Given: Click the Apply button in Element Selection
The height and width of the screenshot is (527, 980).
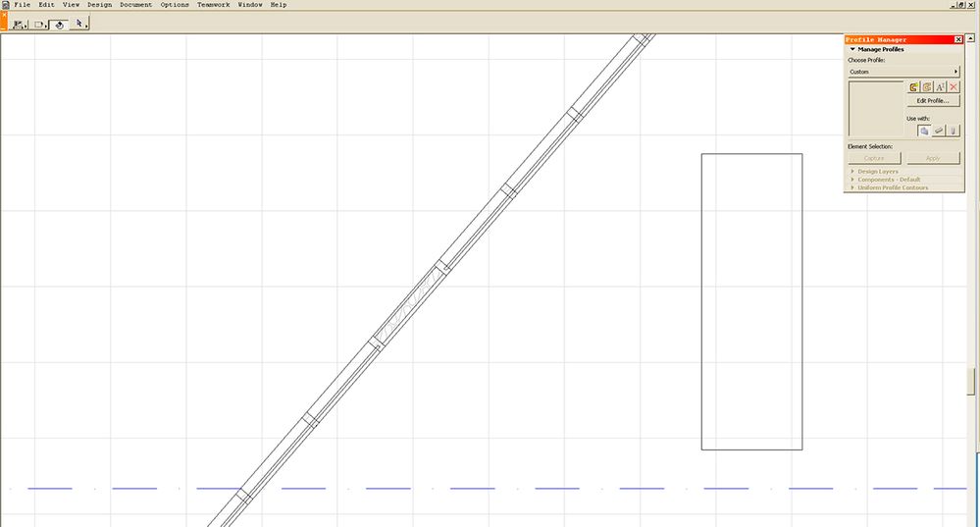Looking at the screenshot, I should (x=933, y=158).
